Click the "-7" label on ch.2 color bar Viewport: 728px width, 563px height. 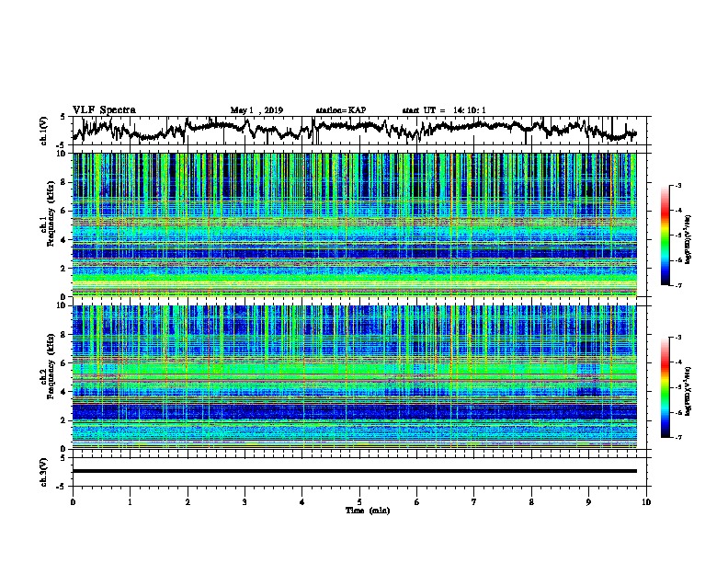tap(678, 437)
